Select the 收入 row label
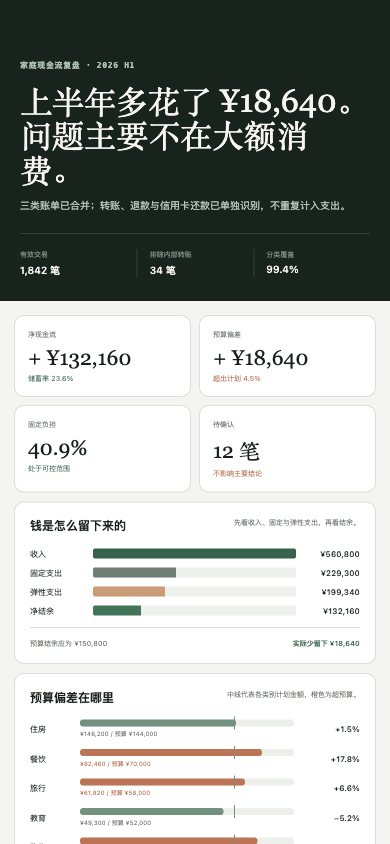The width and height of the screenshot is (390, 844). (38, 554)
